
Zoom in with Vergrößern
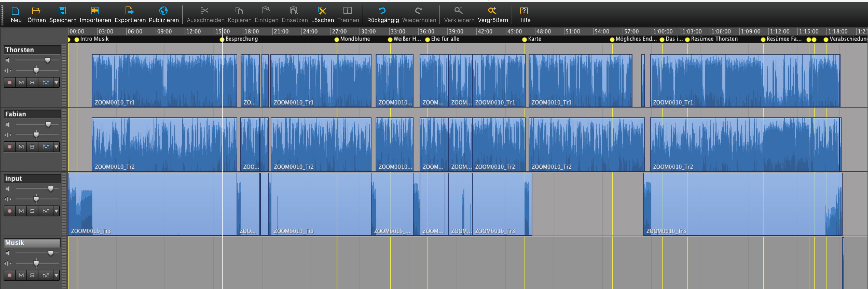click(x=493, y=15)
